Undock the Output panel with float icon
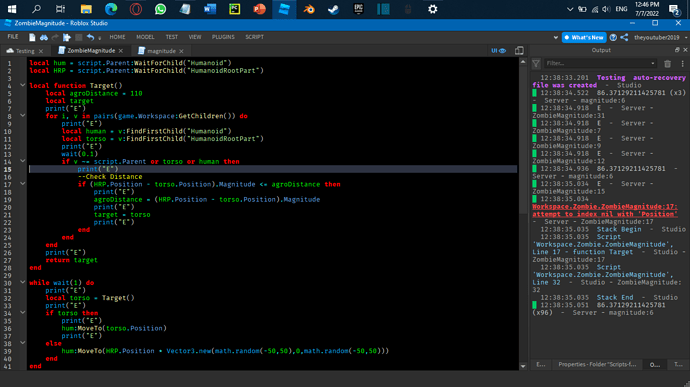The height and width of the screenshot is (387, 690). (677, 50)
